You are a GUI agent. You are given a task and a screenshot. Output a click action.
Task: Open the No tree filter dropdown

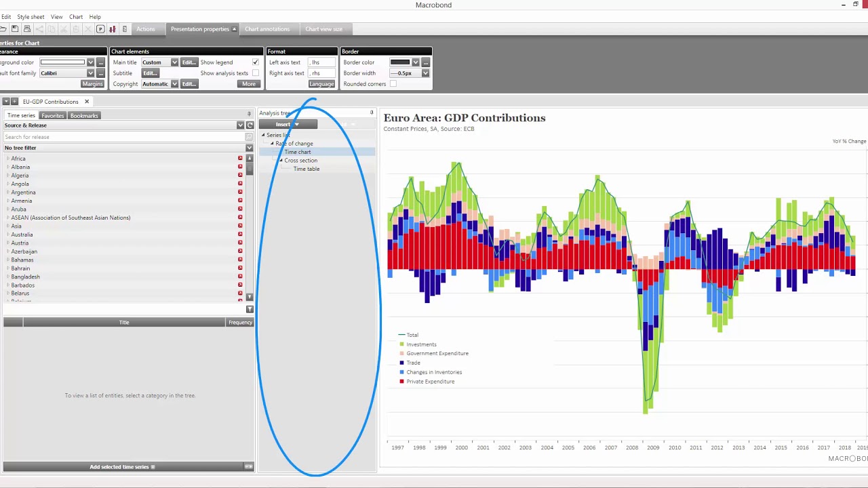(x=249, y=148)
